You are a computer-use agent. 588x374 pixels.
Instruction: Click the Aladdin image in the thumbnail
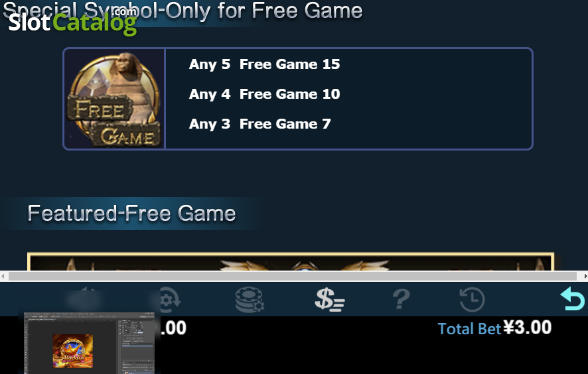coord(73,351)
